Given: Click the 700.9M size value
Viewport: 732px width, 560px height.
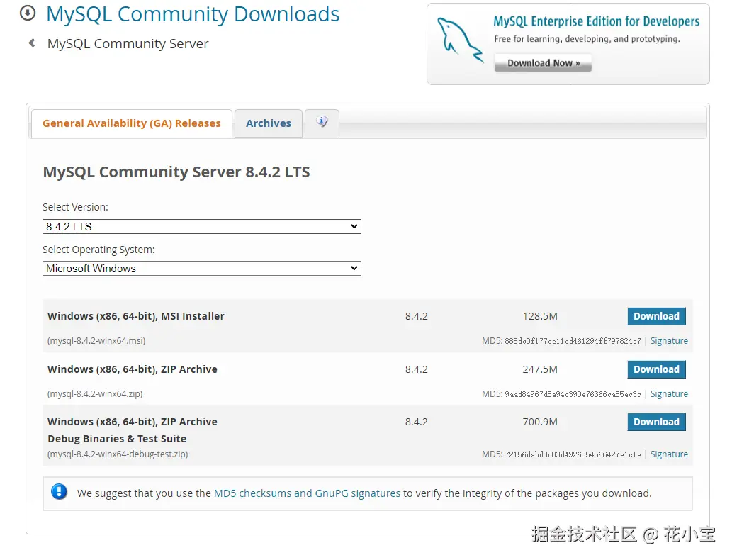Looking at the screenshot, I should click(x=540, y=422).
